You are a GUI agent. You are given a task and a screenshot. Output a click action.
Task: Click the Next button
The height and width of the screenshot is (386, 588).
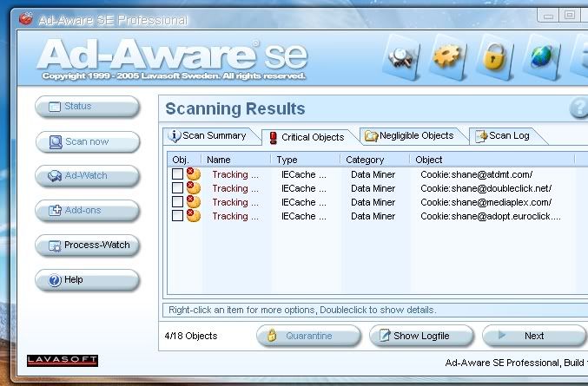(533, 336)
